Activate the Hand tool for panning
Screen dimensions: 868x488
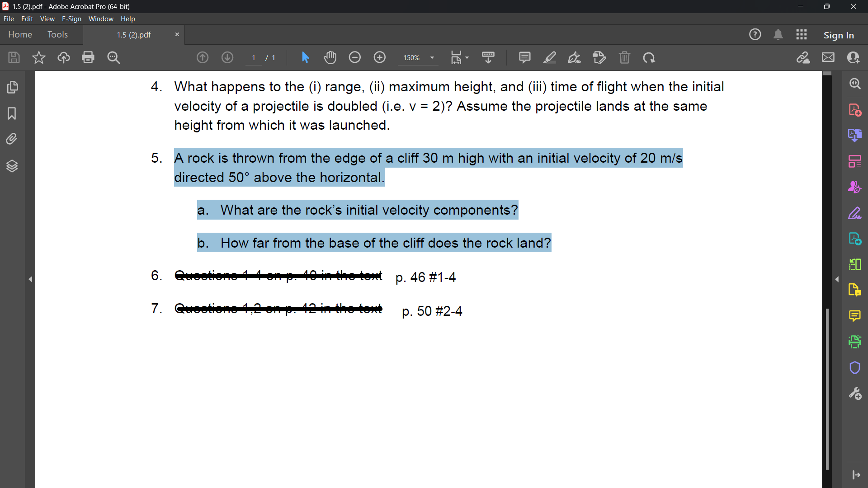[x=330, y=57]
